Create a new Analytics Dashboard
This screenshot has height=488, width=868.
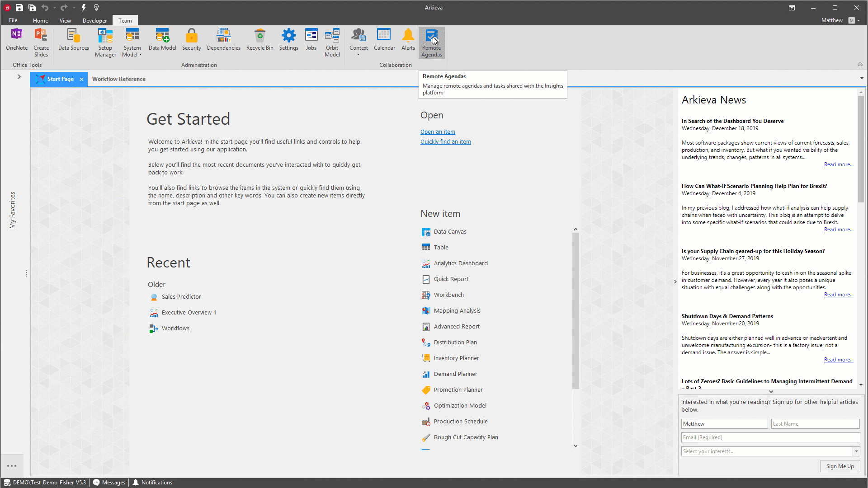[x=454, y=263]
